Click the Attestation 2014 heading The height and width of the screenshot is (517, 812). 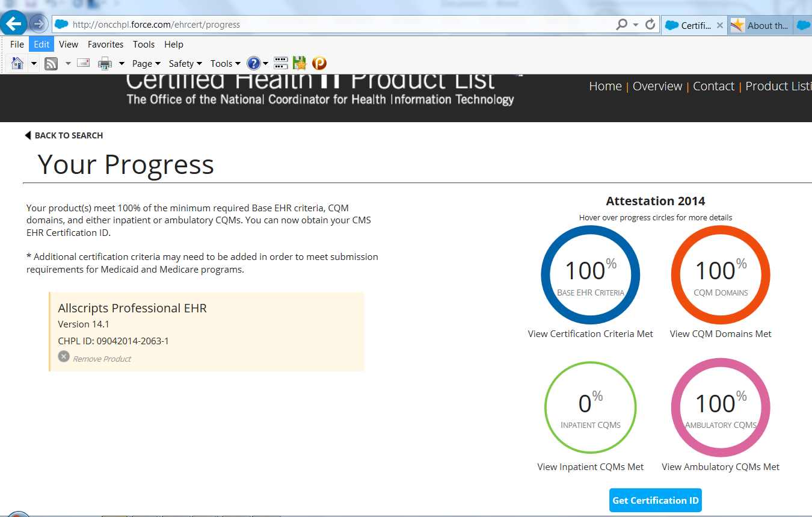(656, 201)
